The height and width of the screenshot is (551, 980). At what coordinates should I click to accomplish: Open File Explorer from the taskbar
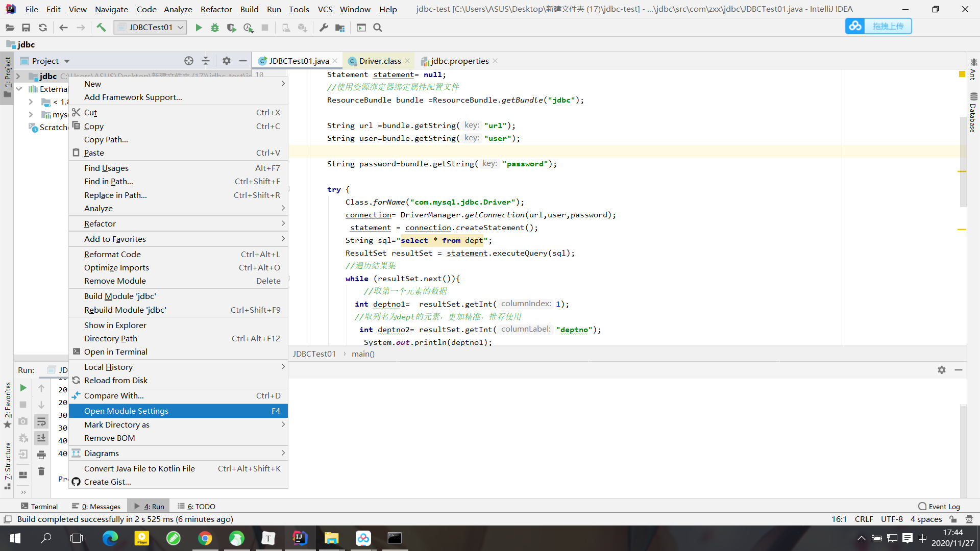331,538
